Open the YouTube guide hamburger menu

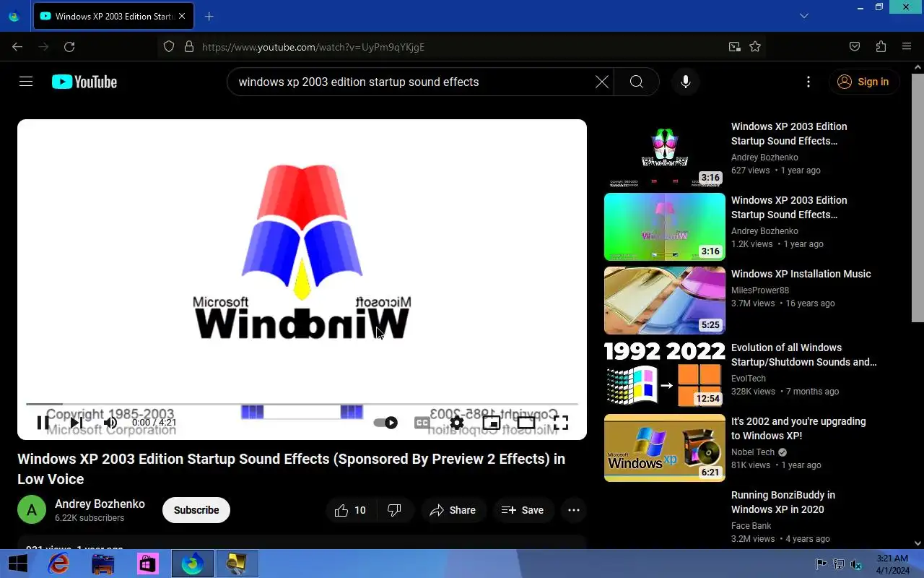[x=26, y=82]
